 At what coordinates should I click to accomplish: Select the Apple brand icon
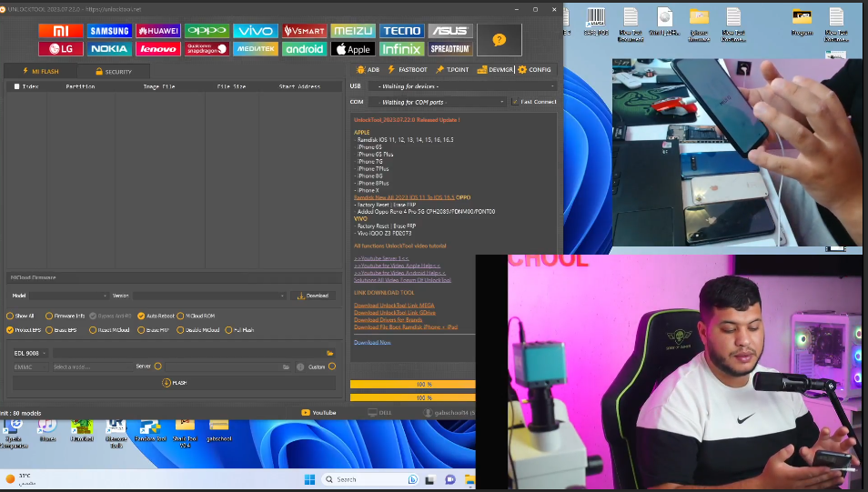[353, 49]
